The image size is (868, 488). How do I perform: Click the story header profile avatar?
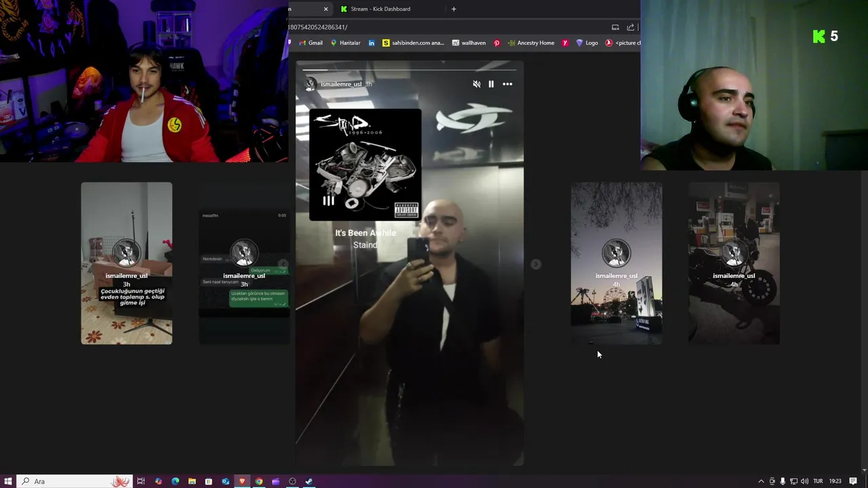coord(311,84)
